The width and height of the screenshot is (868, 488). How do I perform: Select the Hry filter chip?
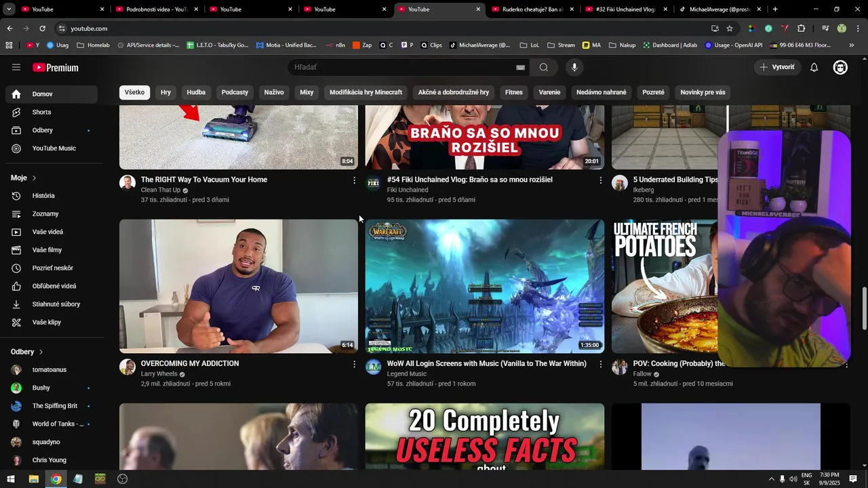pyautogui.click(x=165, y=92)
